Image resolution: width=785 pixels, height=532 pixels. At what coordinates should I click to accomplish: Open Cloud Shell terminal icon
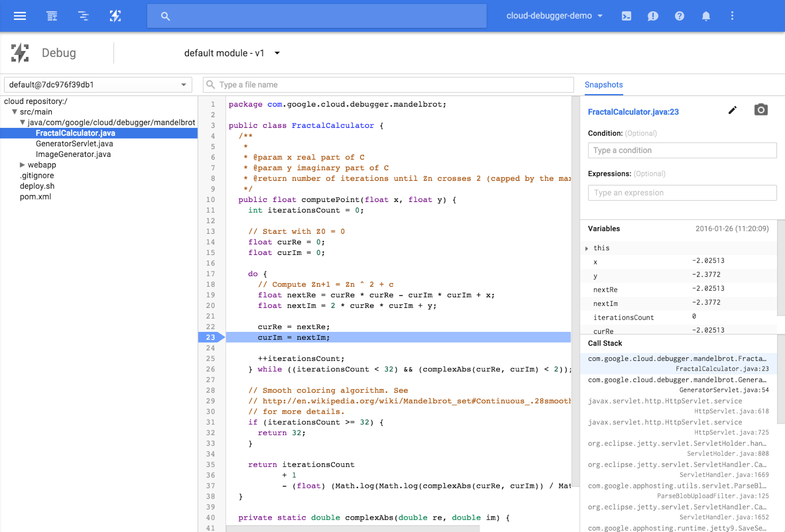[x=627, y=16]
